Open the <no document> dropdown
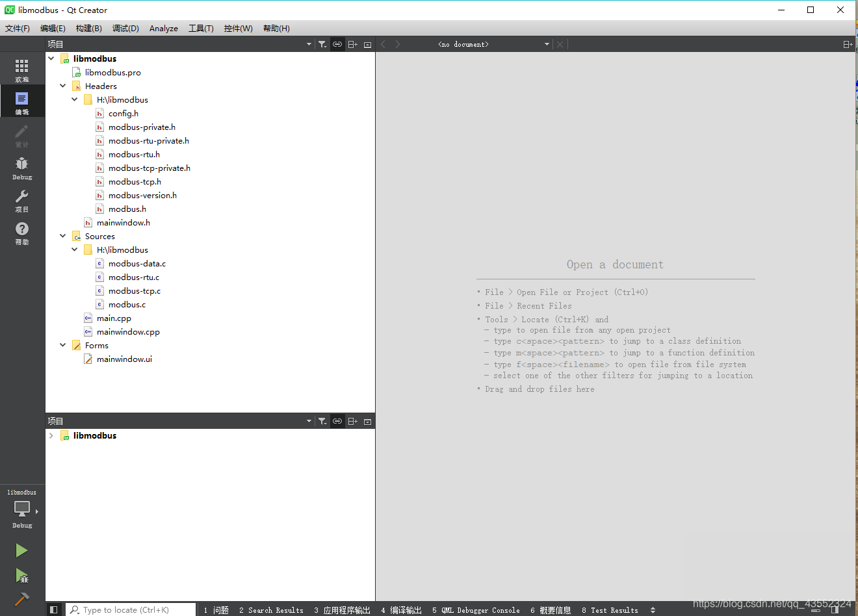The width and height of the screenshot is (858, 616). point(493,44)
